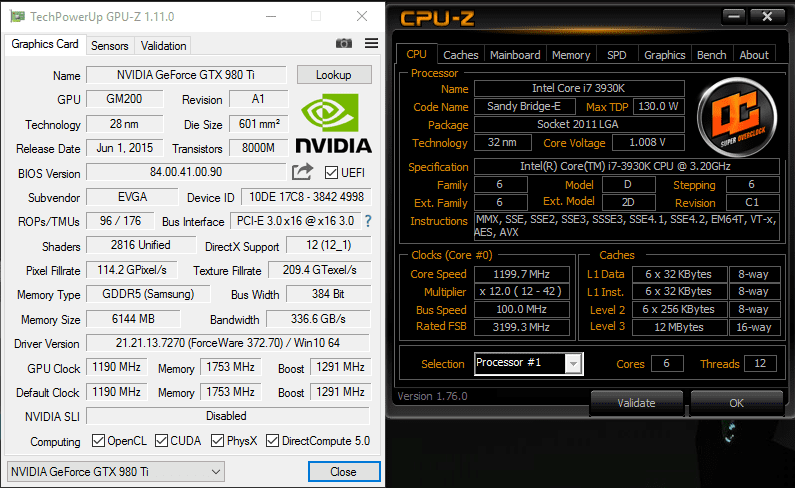Screen dimensions: 795x488
Task: Click the Multiplier value x 12.0
Action: pos(522,291)
